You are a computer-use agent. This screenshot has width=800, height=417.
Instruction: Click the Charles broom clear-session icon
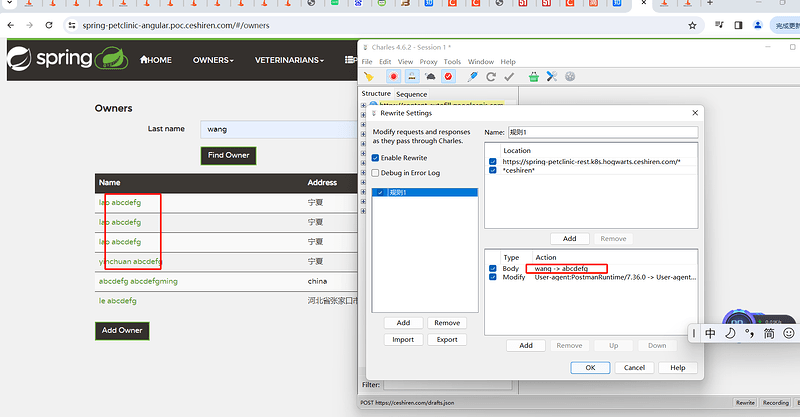point(368,77)
